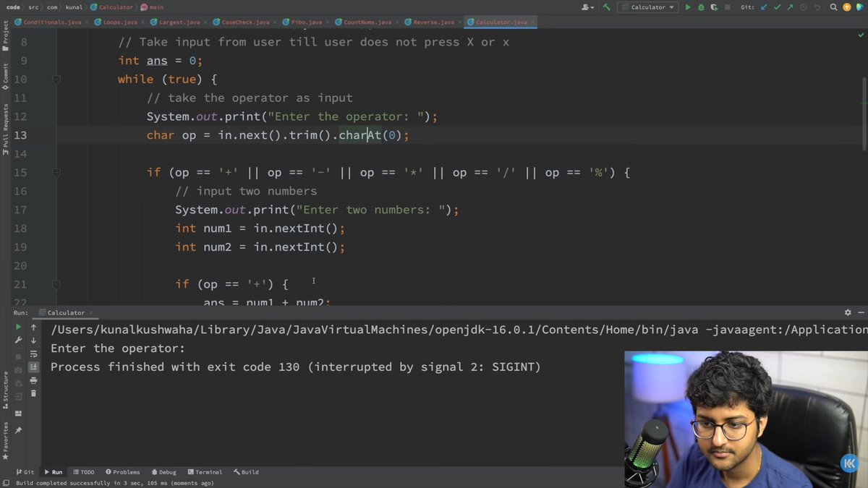
Task: Start debugging with the bug icon
Action: [700, 7]
